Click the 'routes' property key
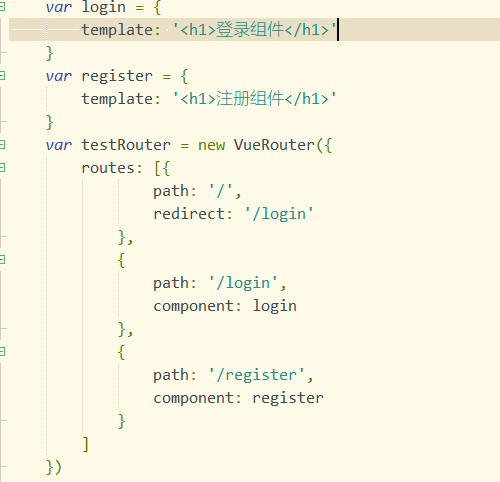Screen dimensions: 500x482 [x=108, y=168]
